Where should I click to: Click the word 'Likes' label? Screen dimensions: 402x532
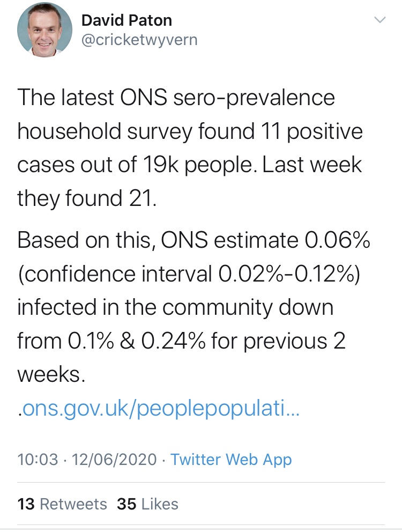pyautogui.click(x=160, y=504)
